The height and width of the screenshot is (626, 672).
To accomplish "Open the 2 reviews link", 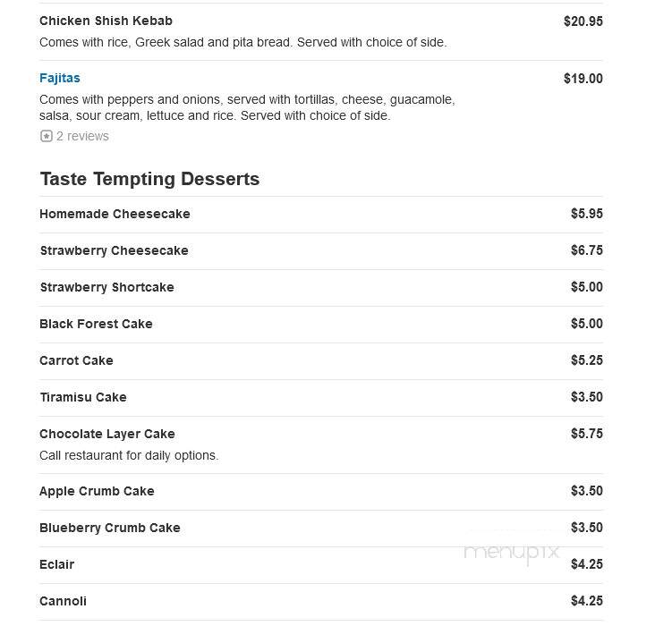I will tap(82, 136).
